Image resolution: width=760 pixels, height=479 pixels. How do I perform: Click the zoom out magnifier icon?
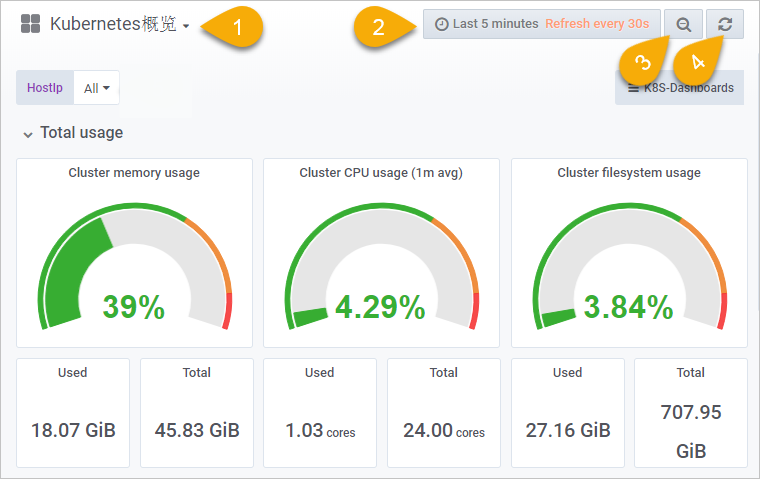coord(683,24)
